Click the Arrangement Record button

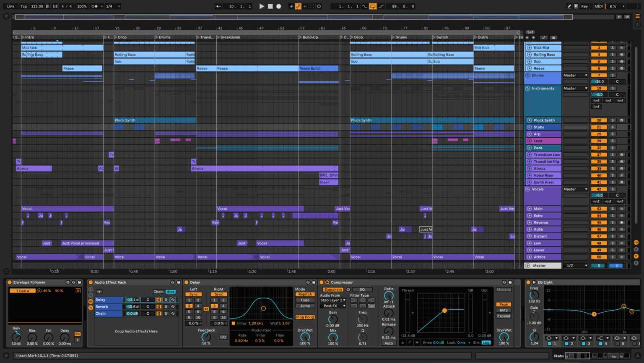click(x=279, y=6)
